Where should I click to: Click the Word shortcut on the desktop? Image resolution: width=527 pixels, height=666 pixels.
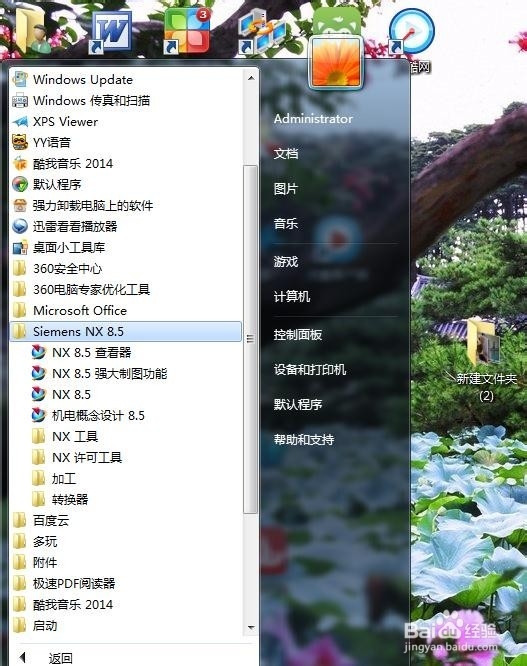tap(111, 32)
